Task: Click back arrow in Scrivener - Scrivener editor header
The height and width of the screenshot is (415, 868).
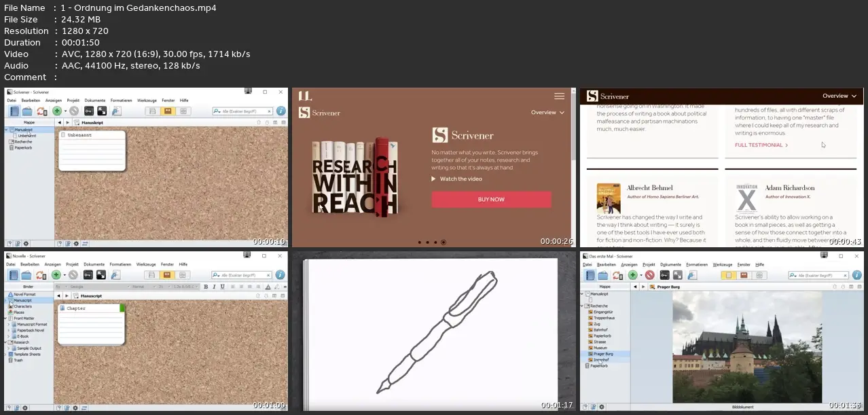Action: click(x=59, y=122)
